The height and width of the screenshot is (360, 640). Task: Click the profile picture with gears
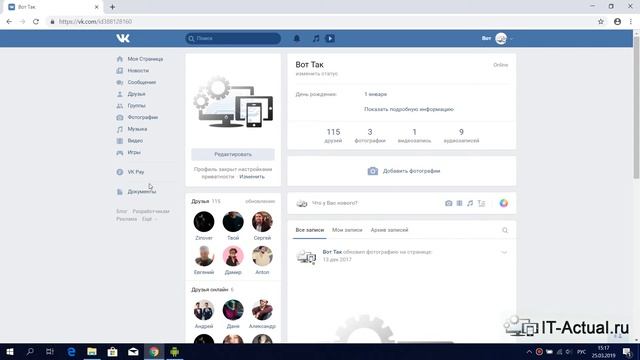pyautogui.click(x=233, y=101)
